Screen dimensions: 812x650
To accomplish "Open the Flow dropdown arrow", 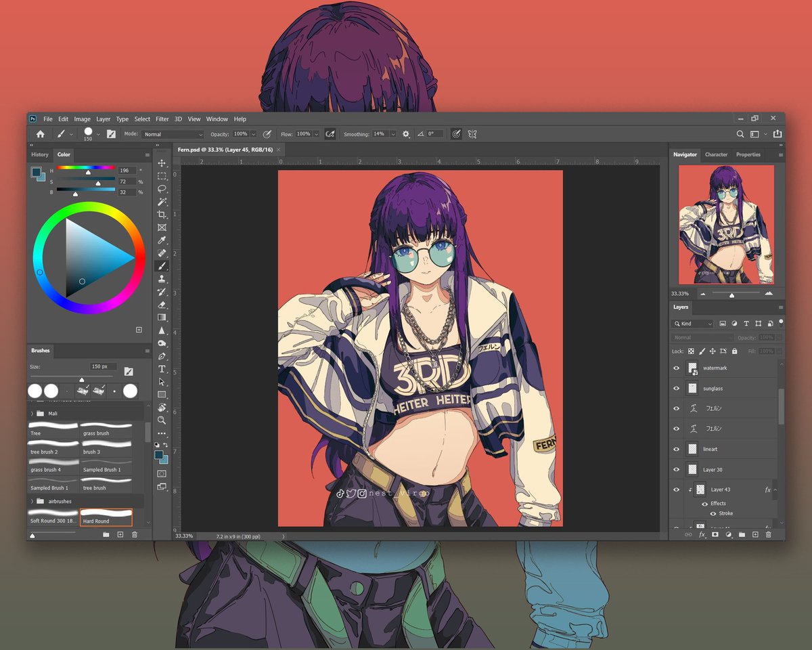I will (316, 134).
